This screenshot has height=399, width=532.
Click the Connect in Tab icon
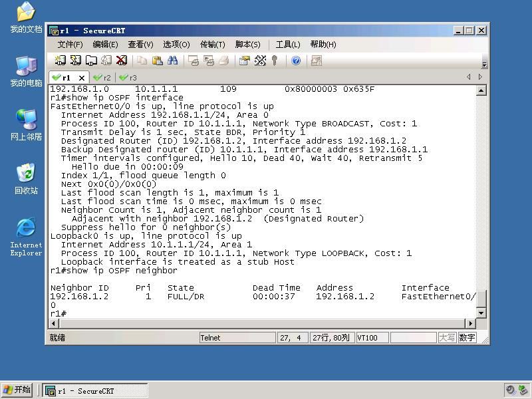(x=91, y=61)
